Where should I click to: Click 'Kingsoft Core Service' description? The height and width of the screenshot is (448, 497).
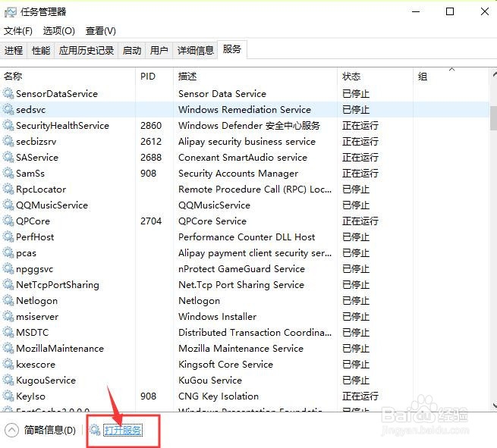click(225, 364)
